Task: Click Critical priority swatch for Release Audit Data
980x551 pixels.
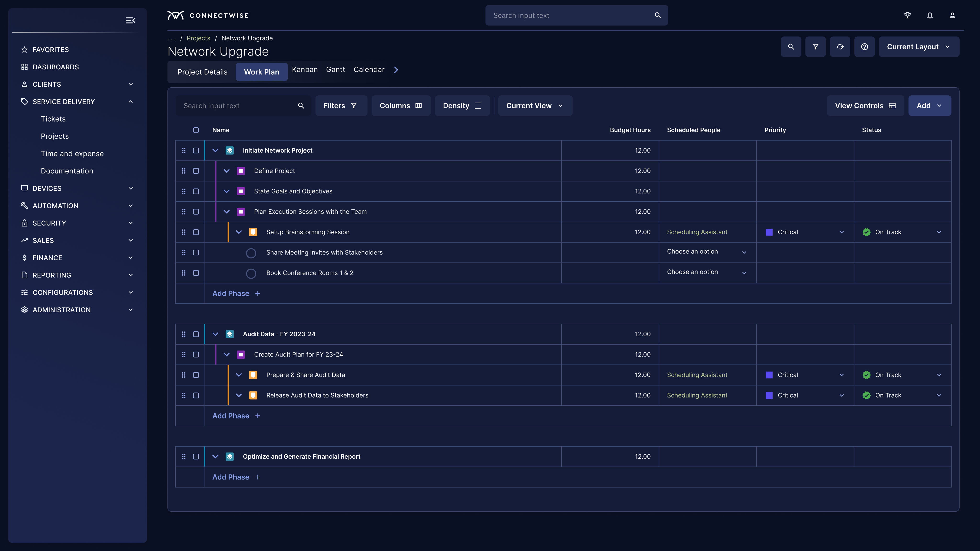Action: click(x=769, y=396)
